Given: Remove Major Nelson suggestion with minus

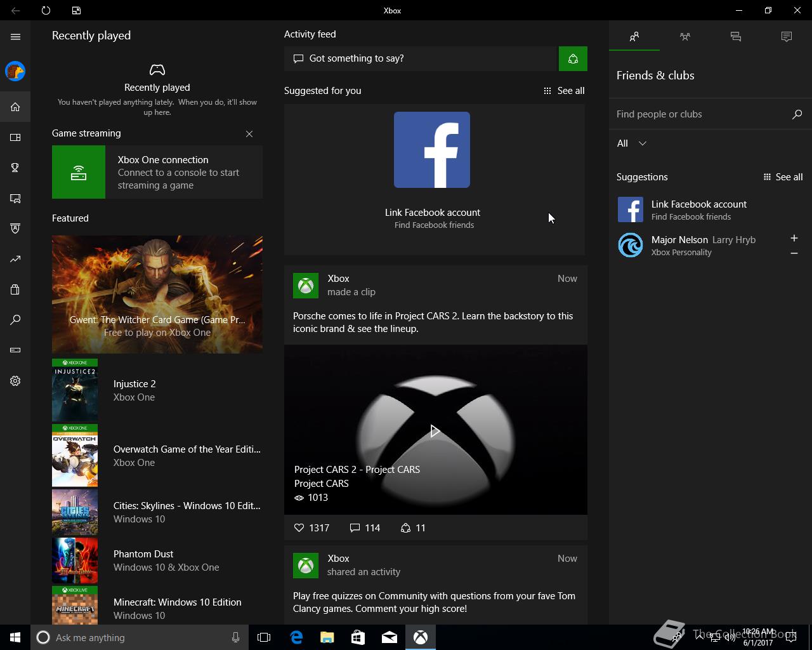Looking at the screenshot, I should 794,253.
